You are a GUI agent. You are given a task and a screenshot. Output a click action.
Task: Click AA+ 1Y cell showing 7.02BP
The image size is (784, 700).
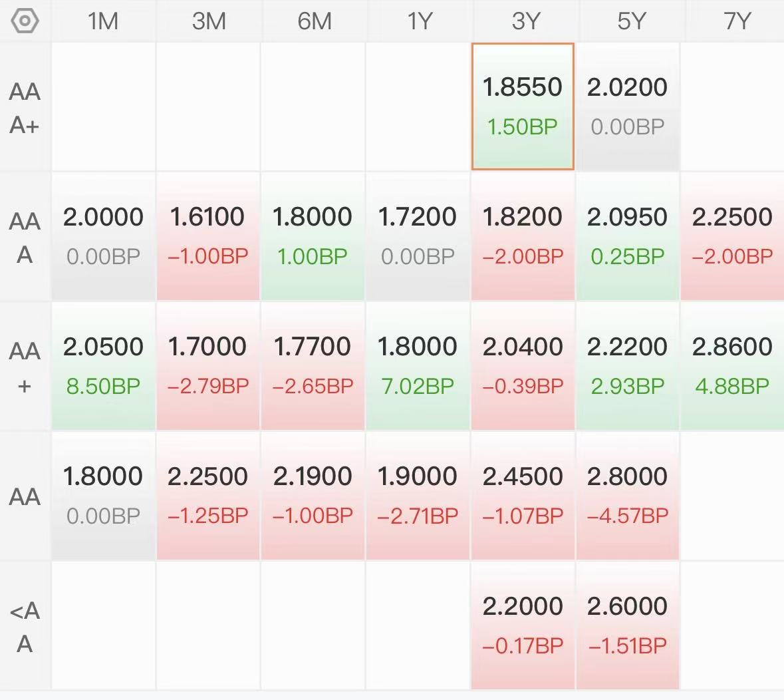click(418, 366)
